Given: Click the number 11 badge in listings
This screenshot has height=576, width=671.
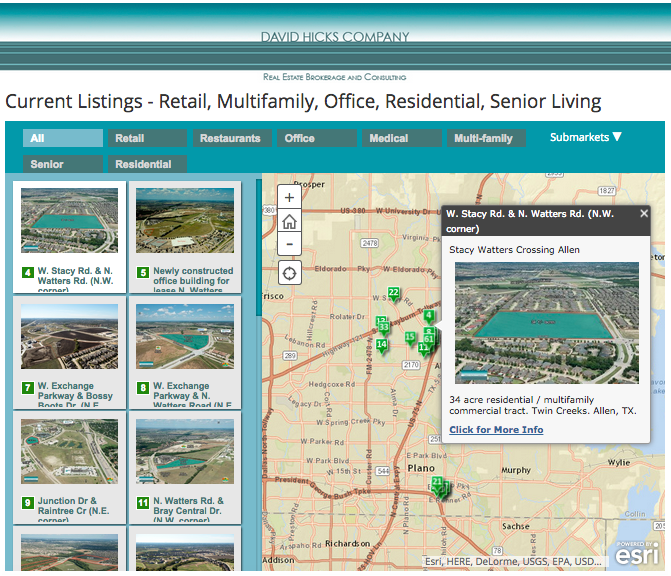Looking at the screenshot, I should [x=143, y=502].
